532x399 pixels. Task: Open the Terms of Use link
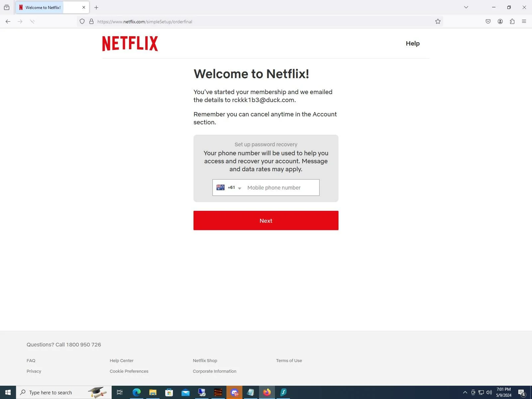tap(289, 360)
